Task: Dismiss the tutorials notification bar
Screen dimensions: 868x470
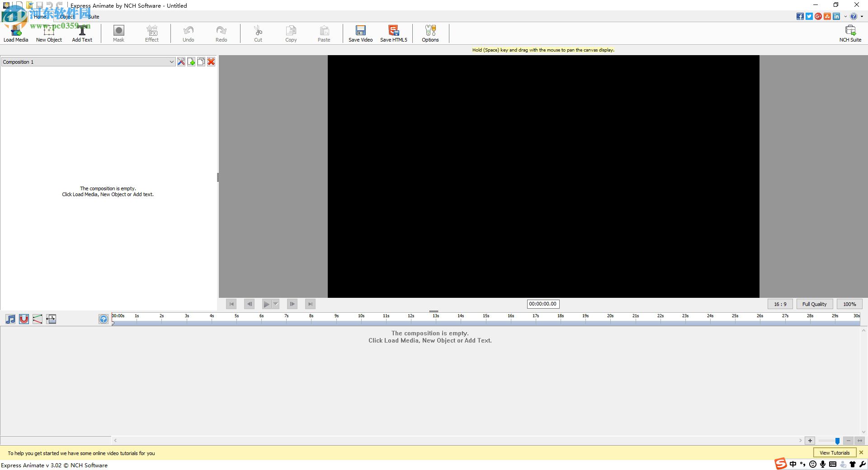Action: 861,452
